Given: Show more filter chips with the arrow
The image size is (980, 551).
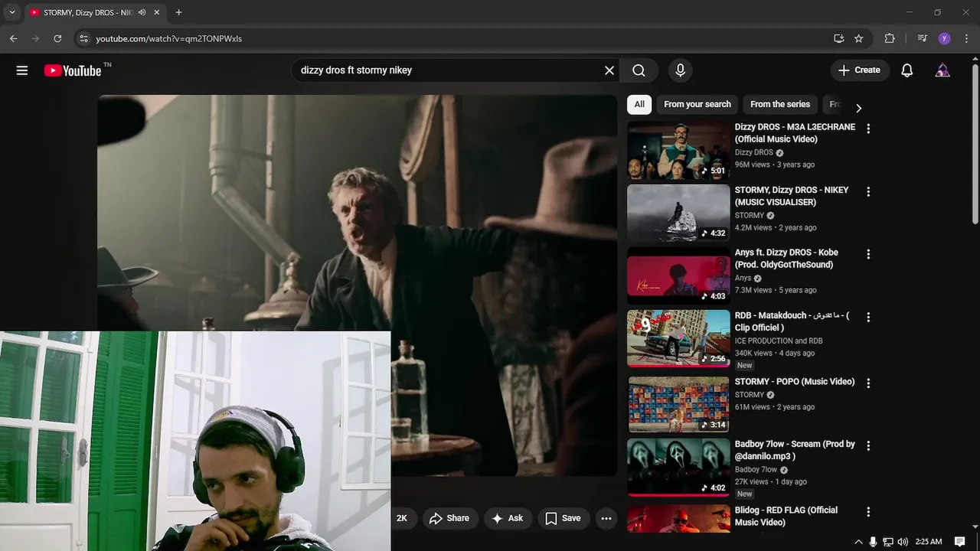Looking at the screenshot, I should pos(858,108).
